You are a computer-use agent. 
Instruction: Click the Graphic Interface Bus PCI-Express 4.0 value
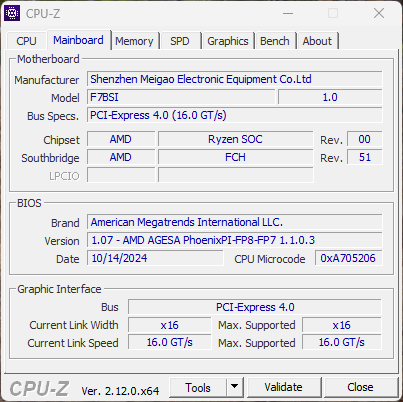(255, 307)
